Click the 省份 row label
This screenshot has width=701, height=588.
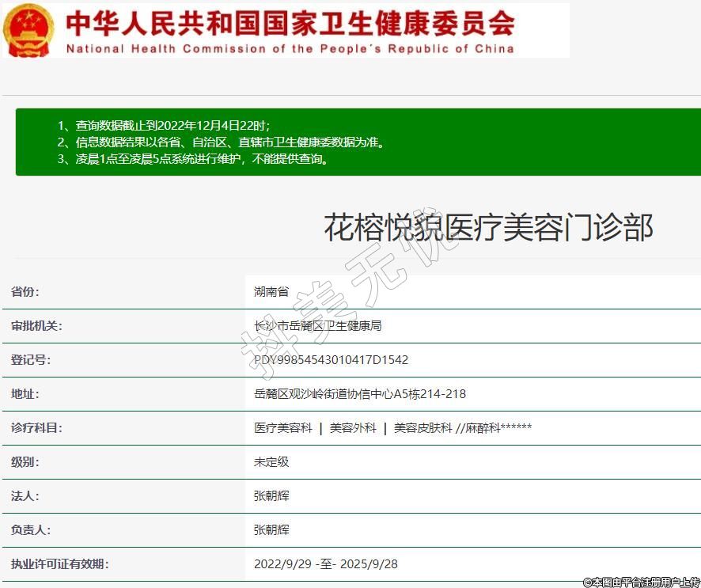[25, 292]
